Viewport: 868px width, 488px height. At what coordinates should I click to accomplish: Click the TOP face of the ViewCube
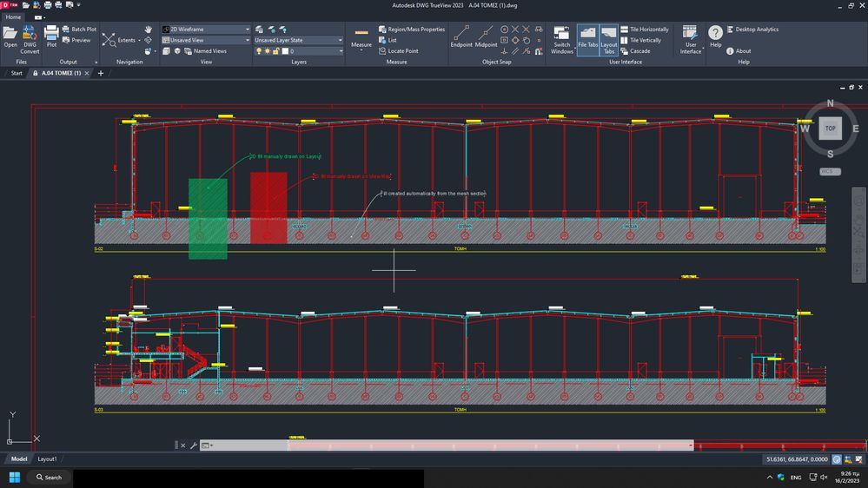(830, 128)
